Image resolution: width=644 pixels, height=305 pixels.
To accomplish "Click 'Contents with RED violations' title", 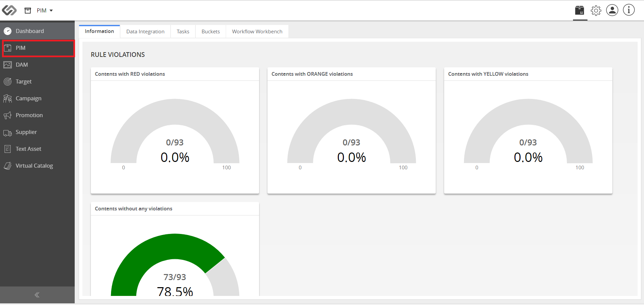I will 130,74.
